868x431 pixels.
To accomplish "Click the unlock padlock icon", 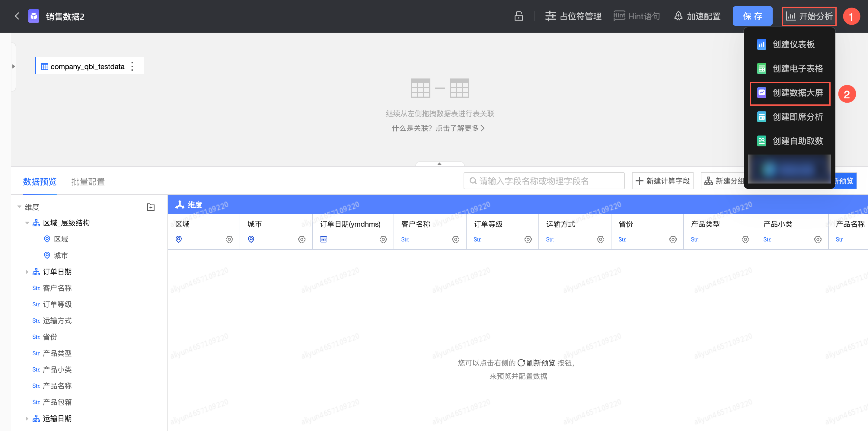I will click(x=519, y=16).
